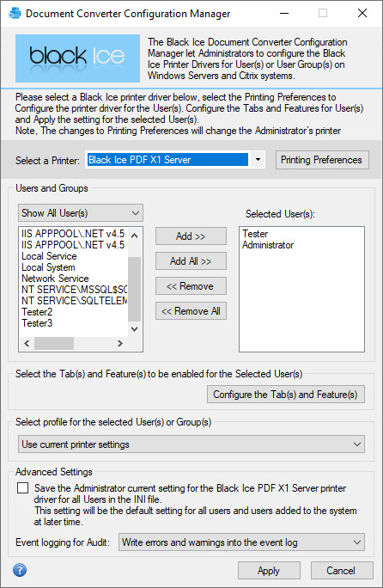Image resolution: width=383 pixels, height=588 pixels.
Task: Open Configure the Tab(s) and Feature(s)
Action: (286, 395)
